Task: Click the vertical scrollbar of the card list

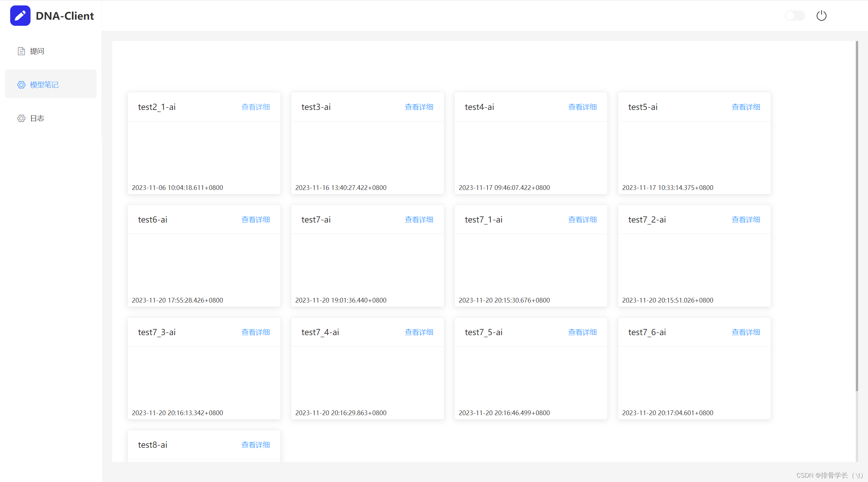Action: tap(857, 216)
